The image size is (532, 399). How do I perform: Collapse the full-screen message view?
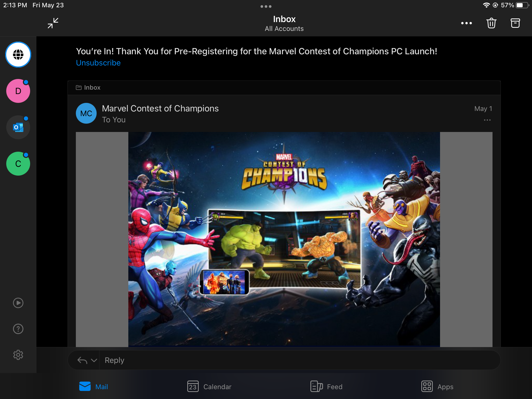coord(53,23)
